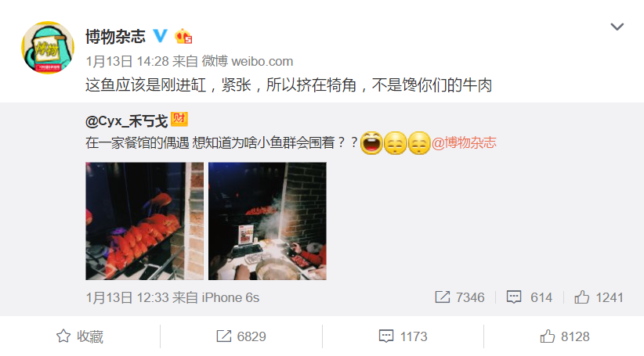Click the yellow 财 badge icon
This screenshot has width=644, height=356.
179,120
